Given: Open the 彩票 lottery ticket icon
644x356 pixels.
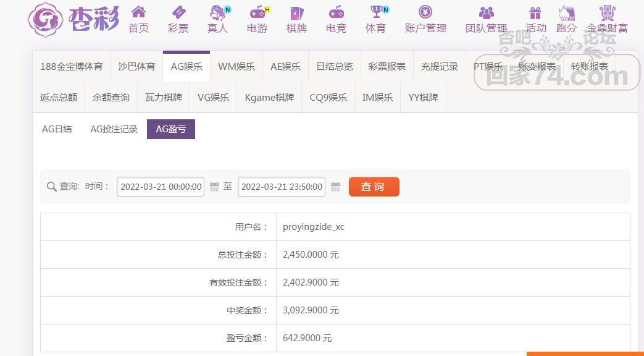Looking at the screenshot, I should tap(178, 12).
